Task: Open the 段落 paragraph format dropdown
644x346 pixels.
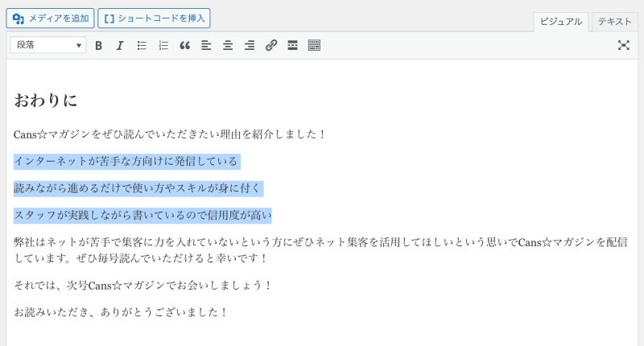Action: click(x=48, y=46)
